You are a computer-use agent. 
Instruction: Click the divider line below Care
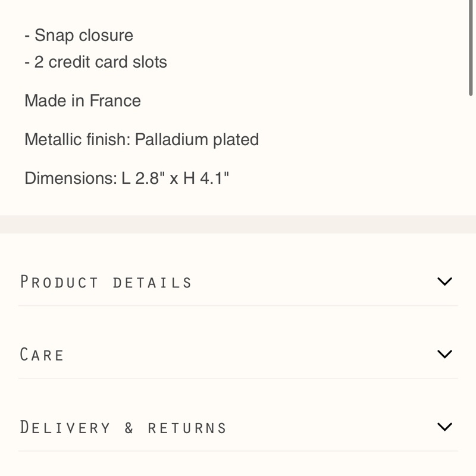point(238,378)
